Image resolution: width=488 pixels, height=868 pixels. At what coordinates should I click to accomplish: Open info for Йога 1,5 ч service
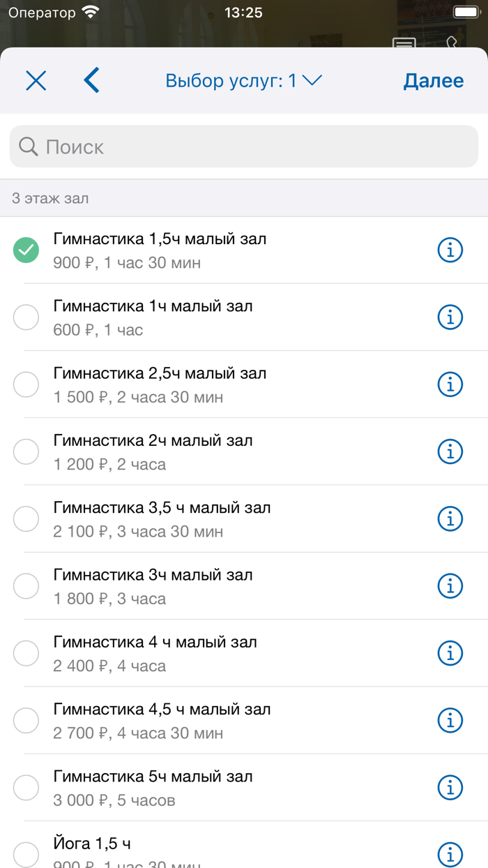450,854
